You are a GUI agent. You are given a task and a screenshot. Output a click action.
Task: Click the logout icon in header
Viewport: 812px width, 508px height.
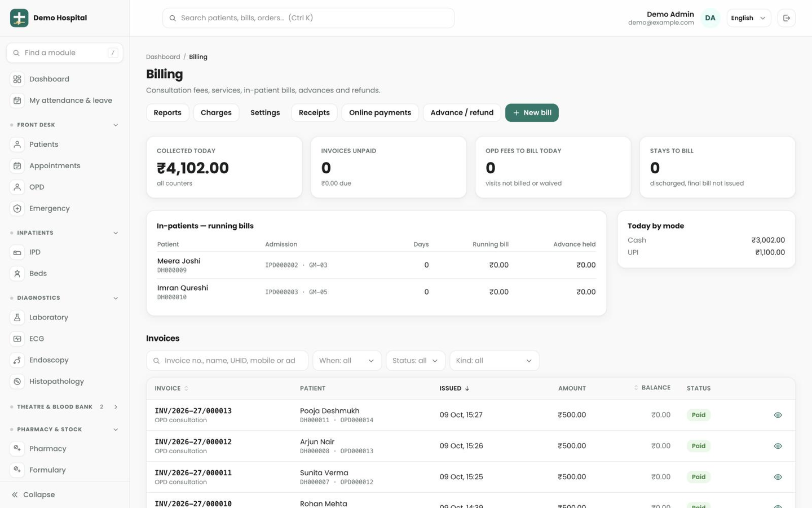787,18
